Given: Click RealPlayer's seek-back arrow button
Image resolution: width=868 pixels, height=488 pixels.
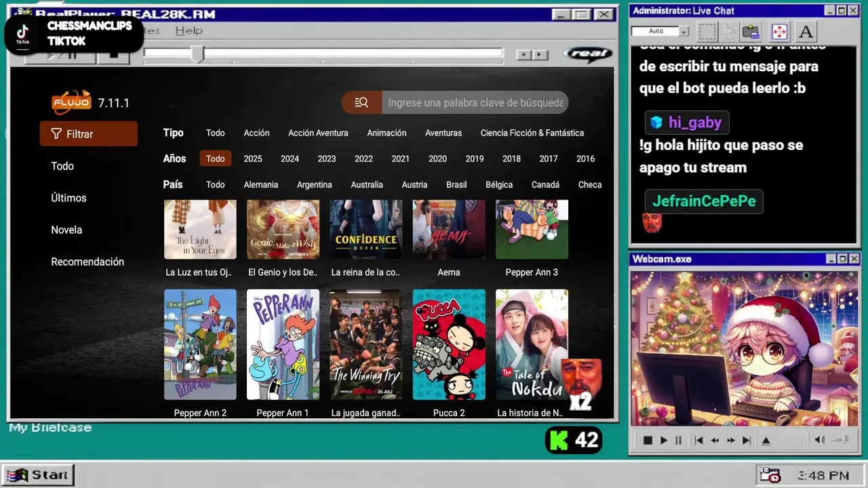Looking at the screenshot, I should pyautogui.click(x=524, y=55).
